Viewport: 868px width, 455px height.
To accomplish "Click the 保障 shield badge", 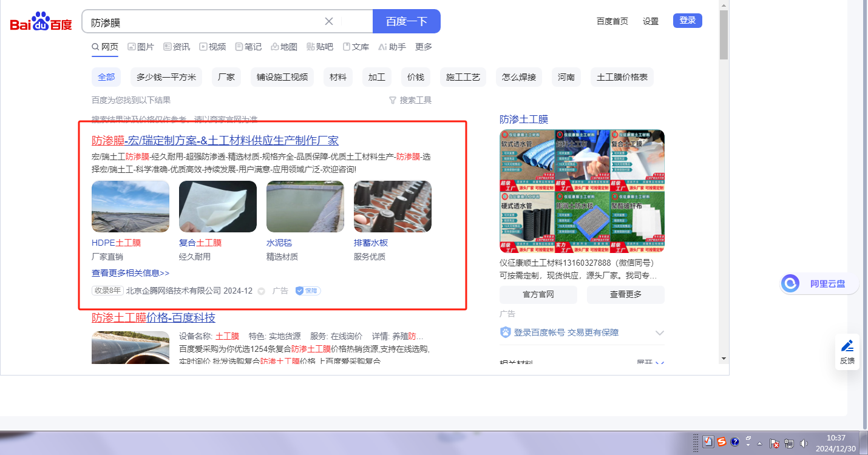I will 308,291.
